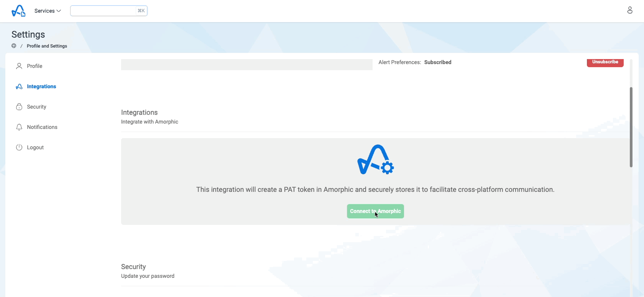Click the Settings page title
Screen dimensions: 644x297
pos(28,35)
